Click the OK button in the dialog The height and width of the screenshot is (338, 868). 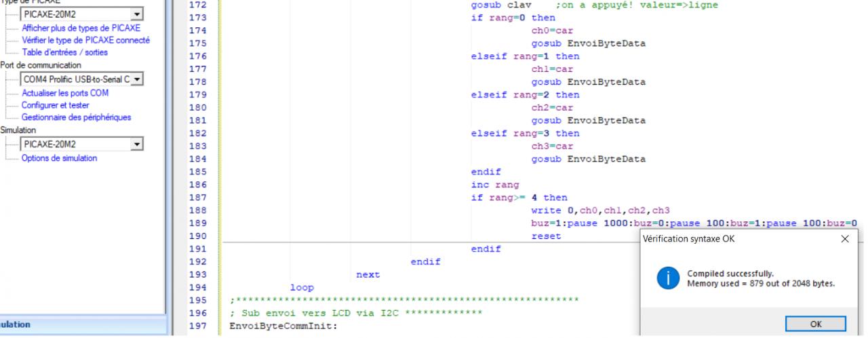816,324
